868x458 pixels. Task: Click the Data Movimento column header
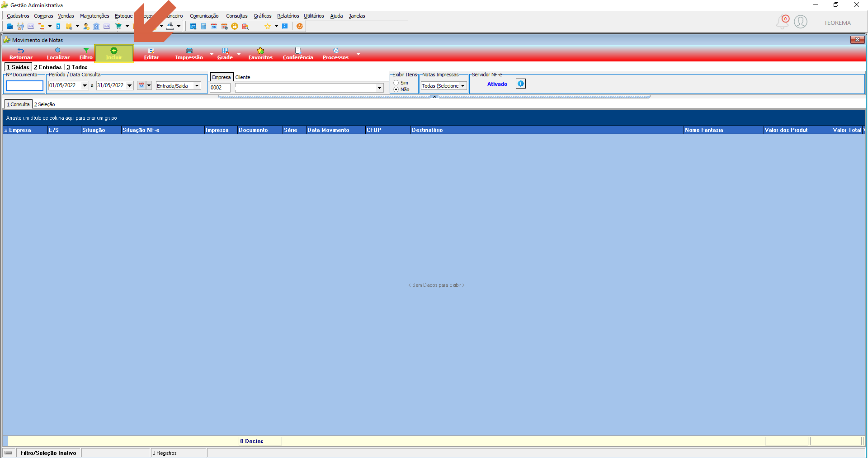336,130
